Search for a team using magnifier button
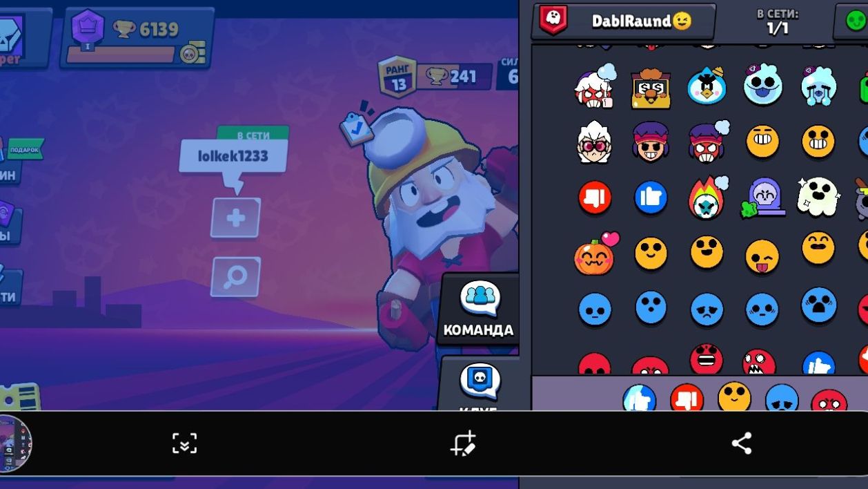 click(236, 277)
